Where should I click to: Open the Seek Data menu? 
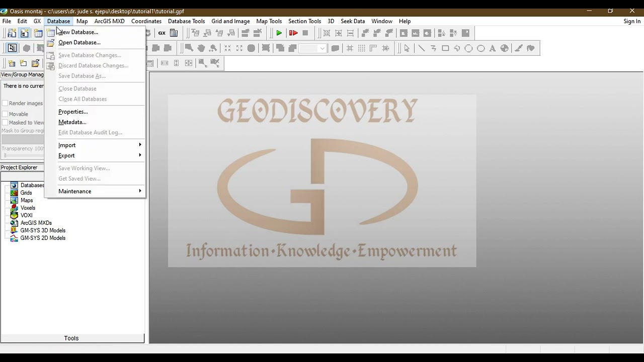click(353, 21)
